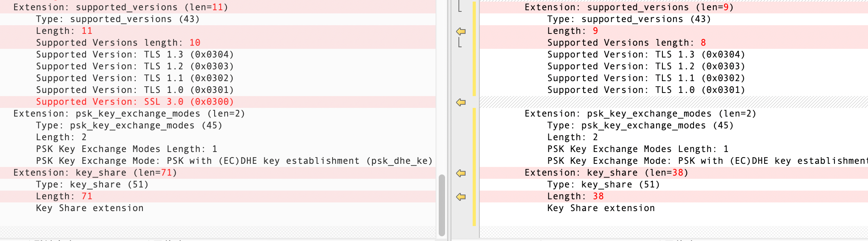Image resolution: width=868 pixels, height=241 pixels.
Task: Select left line Extension: supported_versions (len=11)
Action: (x=120, y=7)
